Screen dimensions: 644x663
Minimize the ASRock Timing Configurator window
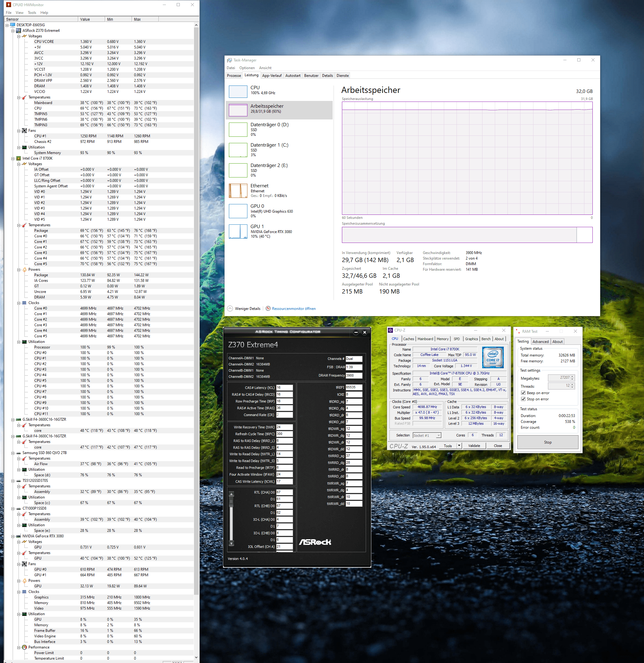pyautogui.click(x=356, y=332)
